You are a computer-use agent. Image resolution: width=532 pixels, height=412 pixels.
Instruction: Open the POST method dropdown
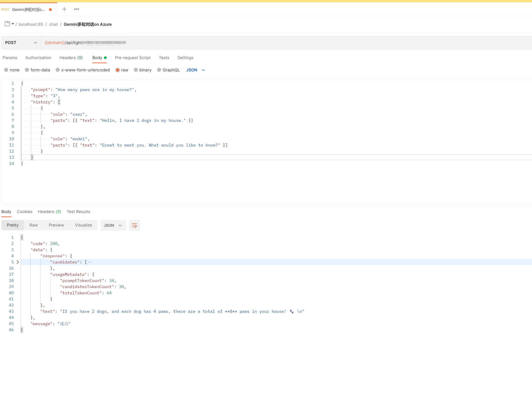click(x=21, y=43)
